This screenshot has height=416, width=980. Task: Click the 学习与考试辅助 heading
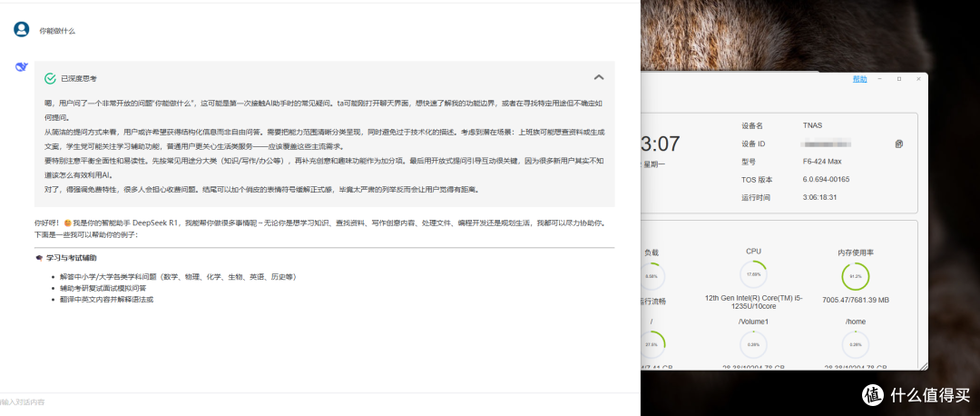72,258
